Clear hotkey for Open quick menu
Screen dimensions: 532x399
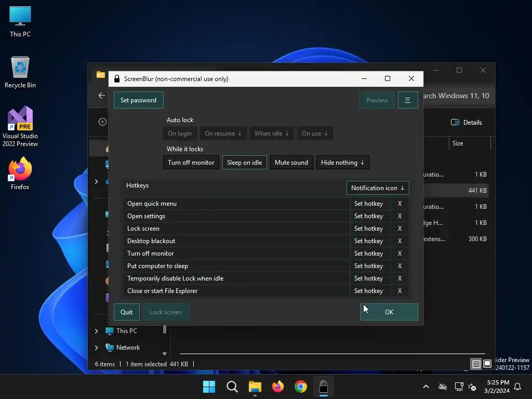click(400, 204)
